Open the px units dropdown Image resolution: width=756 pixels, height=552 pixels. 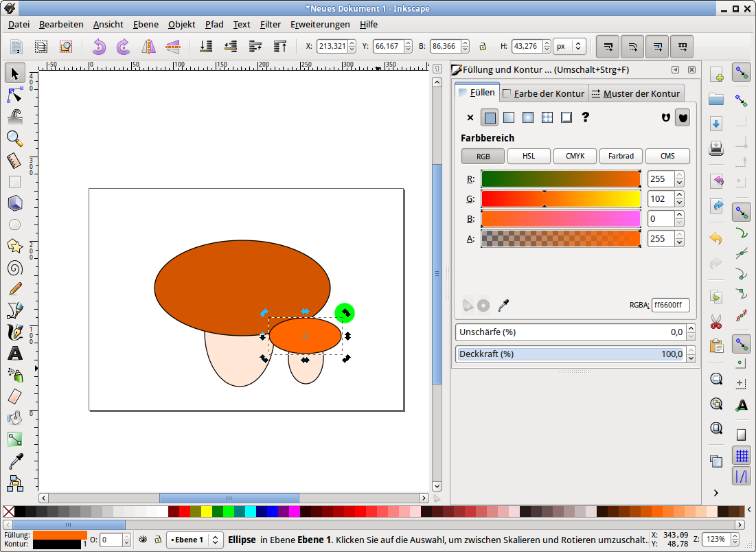pos(569,47)
